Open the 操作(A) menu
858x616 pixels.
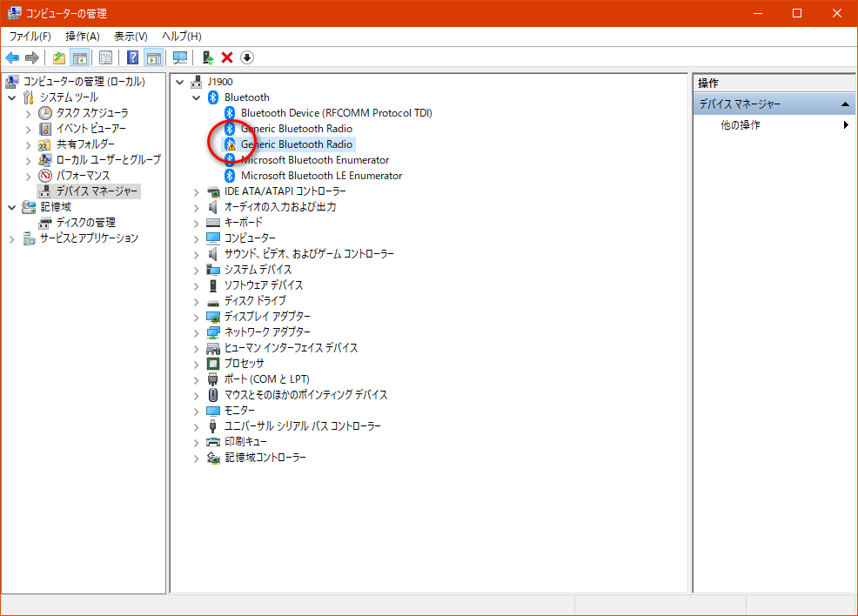point(83,36)
